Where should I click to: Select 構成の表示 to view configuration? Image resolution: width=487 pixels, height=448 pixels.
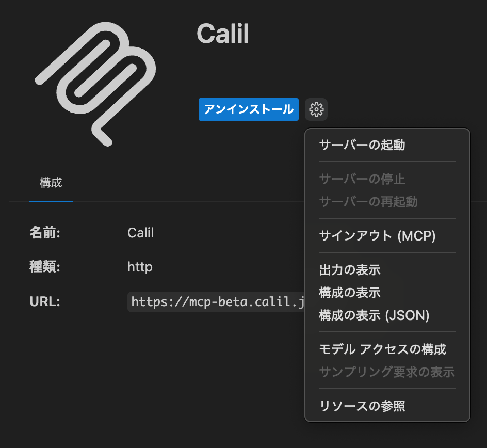click(x=350, y=293)
